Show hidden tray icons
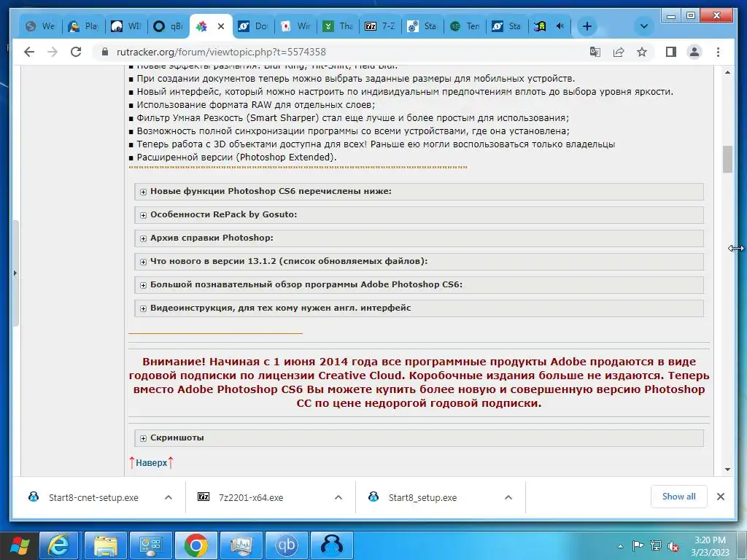Screen dimensions: 747x560 (x=620, y=546)
